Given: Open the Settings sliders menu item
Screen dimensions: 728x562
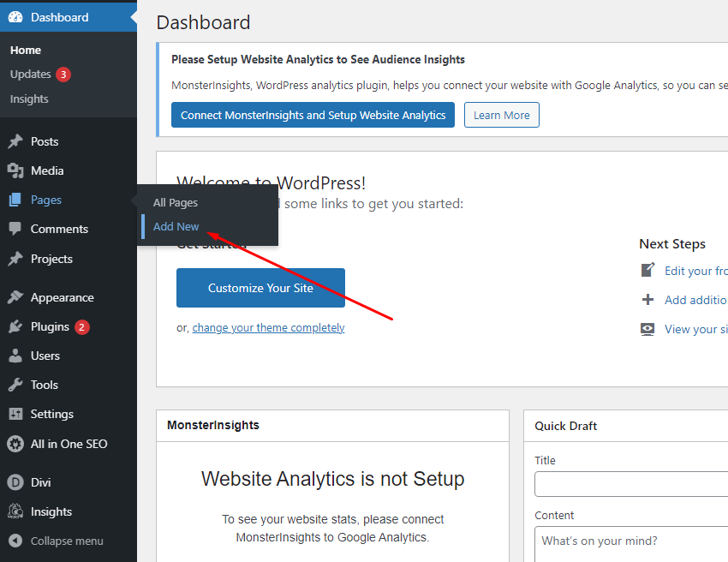Looking at the screenshot, I should click(x=51, y=414).
